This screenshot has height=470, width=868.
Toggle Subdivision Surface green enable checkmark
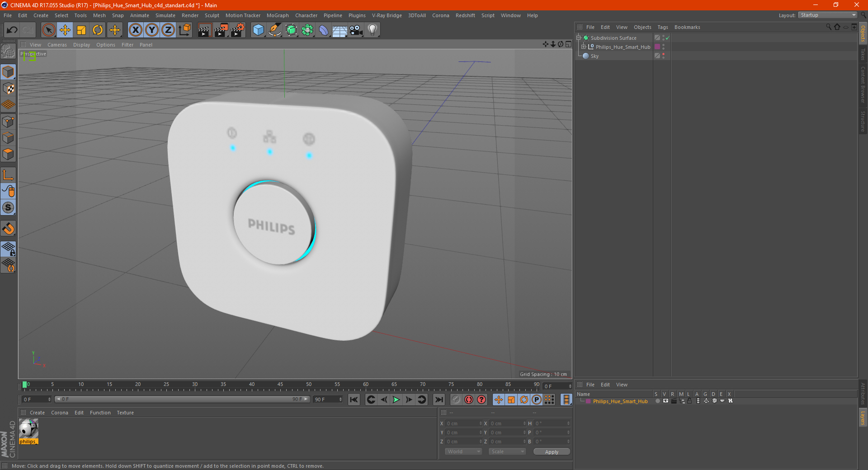click(x=667, y=38)
